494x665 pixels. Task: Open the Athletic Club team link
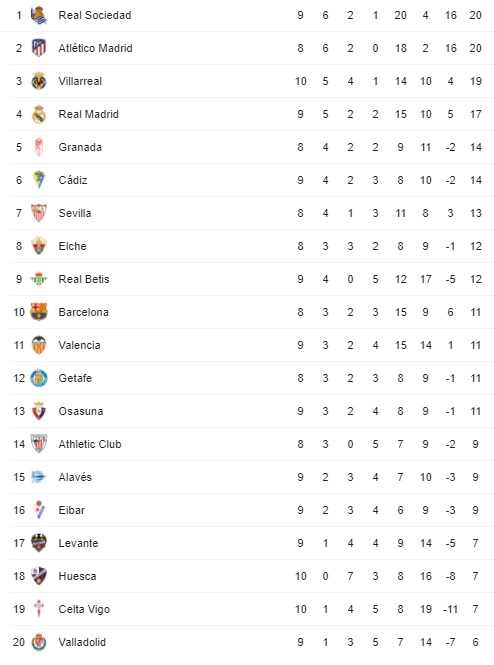[x=90, y=444]
